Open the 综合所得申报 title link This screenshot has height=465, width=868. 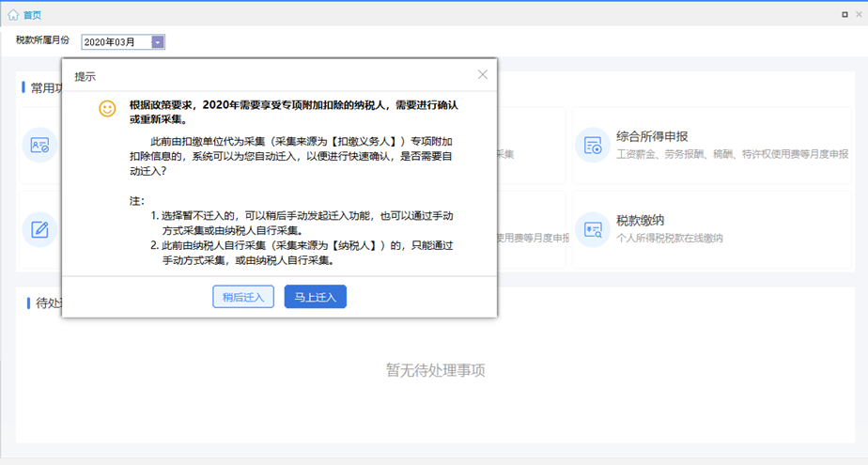[x=652, y=136]
